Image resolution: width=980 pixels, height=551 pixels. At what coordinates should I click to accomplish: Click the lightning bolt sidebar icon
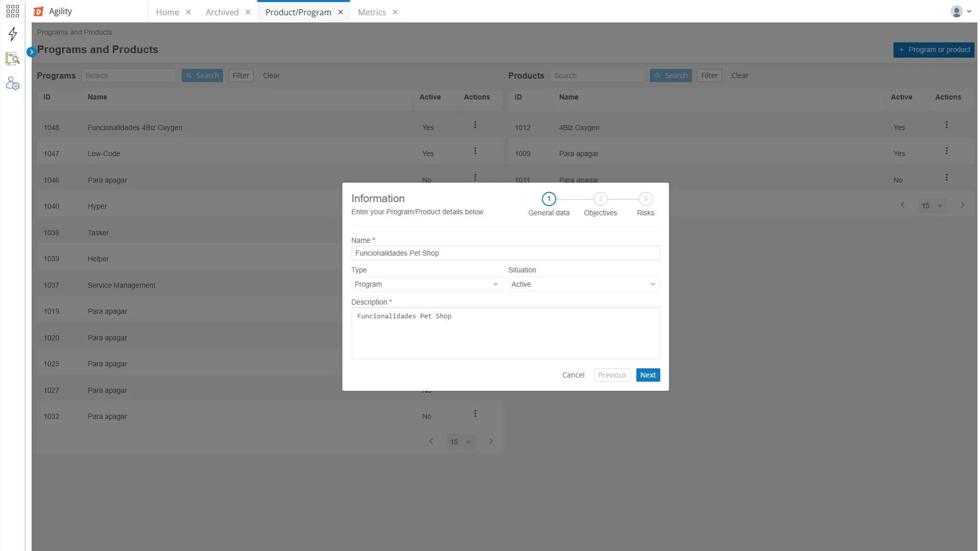click(13, 34)
